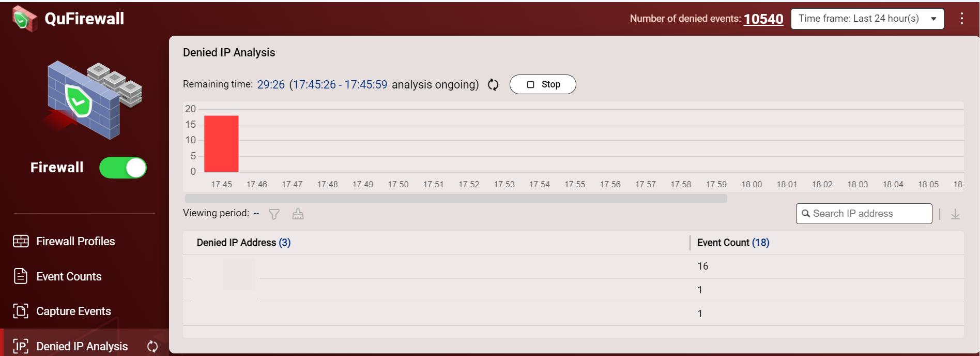The height and width of the screenshot is (356, 980).
Task: Click the clear filter broom icon
Action: pos(298,214)
